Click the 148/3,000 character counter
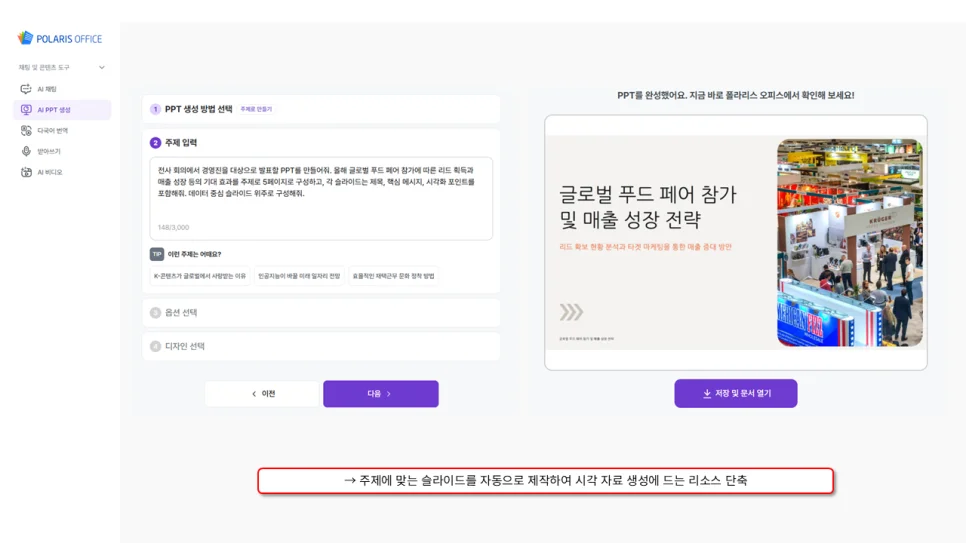The image size is (966, 543). 173,227
